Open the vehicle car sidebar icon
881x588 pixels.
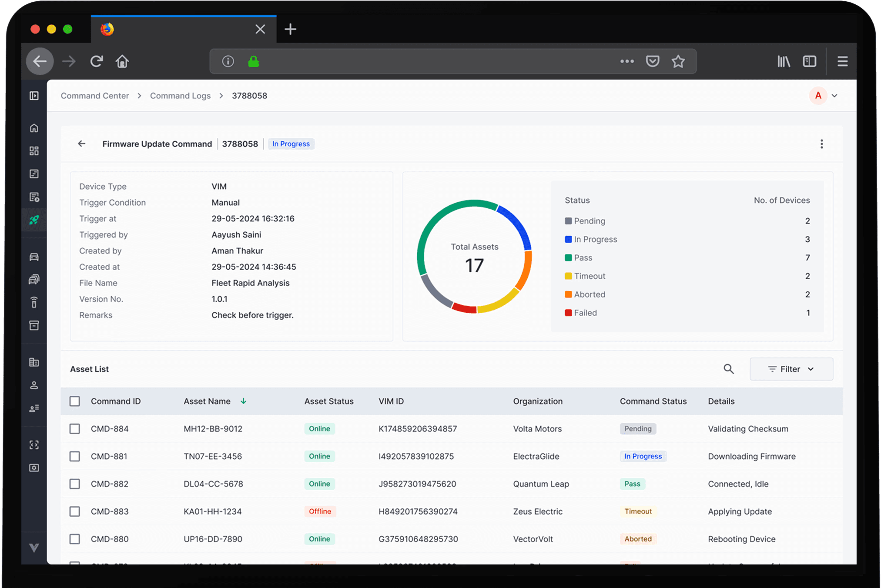tap(34, 257)
